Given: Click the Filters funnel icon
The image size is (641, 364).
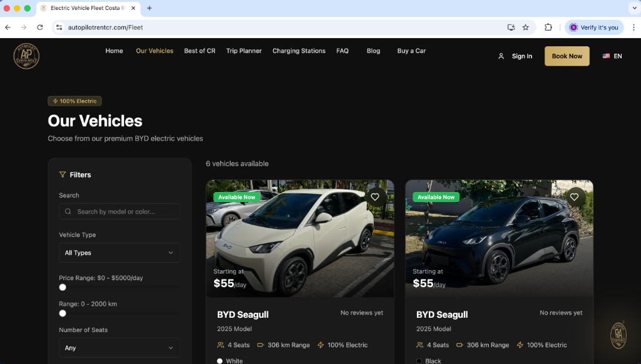Looking at the screenshot, I should [x=63, y=175].
